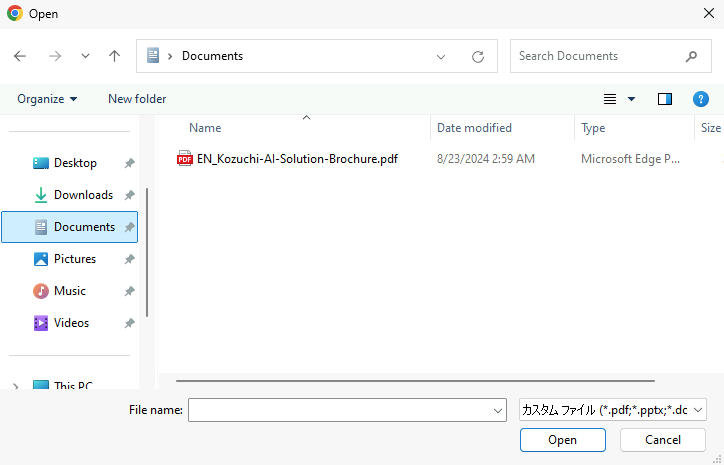Screen dimensions: 724x465
Task: Open Downloads folder in sidebar
Action: click(83, 195)
